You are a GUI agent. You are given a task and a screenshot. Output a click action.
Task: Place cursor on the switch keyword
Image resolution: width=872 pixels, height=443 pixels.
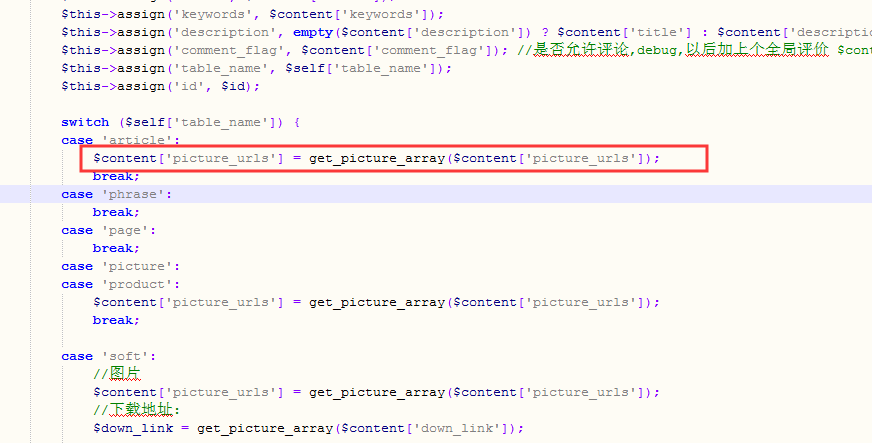coord(84,122)
